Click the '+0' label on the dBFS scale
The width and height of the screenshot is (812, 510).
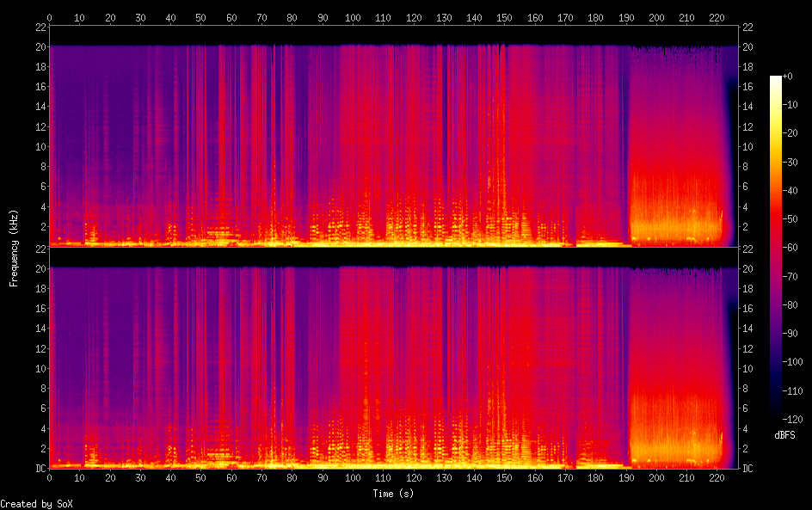[787, 76]
